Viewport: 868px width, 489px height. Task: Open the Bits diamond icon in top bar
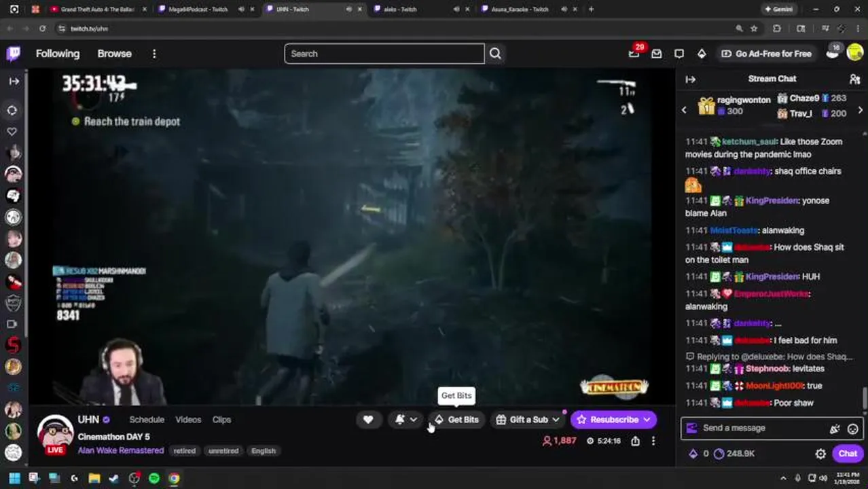coord(702,54)
